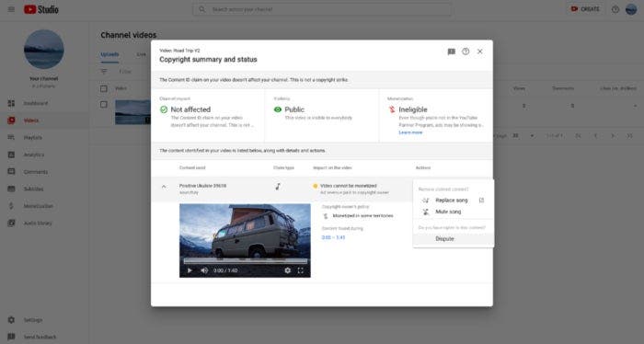Click the Ineligible monetization status
Viewport: 644px width, 344px height.
pos(413,109)
